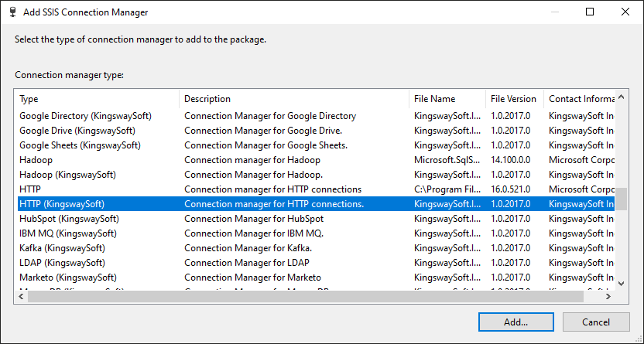
Task: Click the C:\Program Fil... file name cell
Action: [x=447, y=189]
